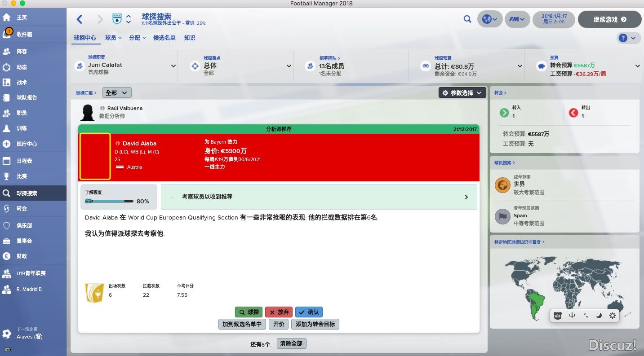Expand dropdown next to help icon
This screenshot has height=356, width=644.
(633, 38)
